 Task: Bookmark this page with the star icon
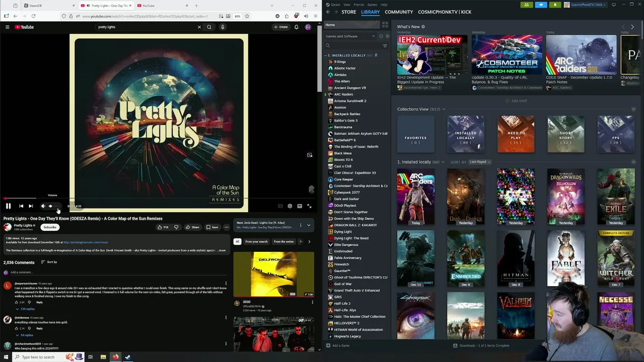[247, 16]
